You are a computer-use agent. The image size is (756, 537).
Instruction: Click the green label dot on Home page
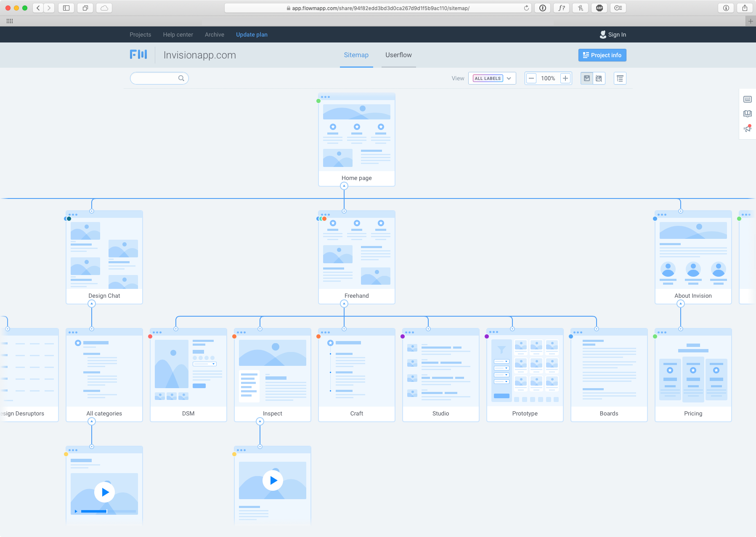coord(318,101)
